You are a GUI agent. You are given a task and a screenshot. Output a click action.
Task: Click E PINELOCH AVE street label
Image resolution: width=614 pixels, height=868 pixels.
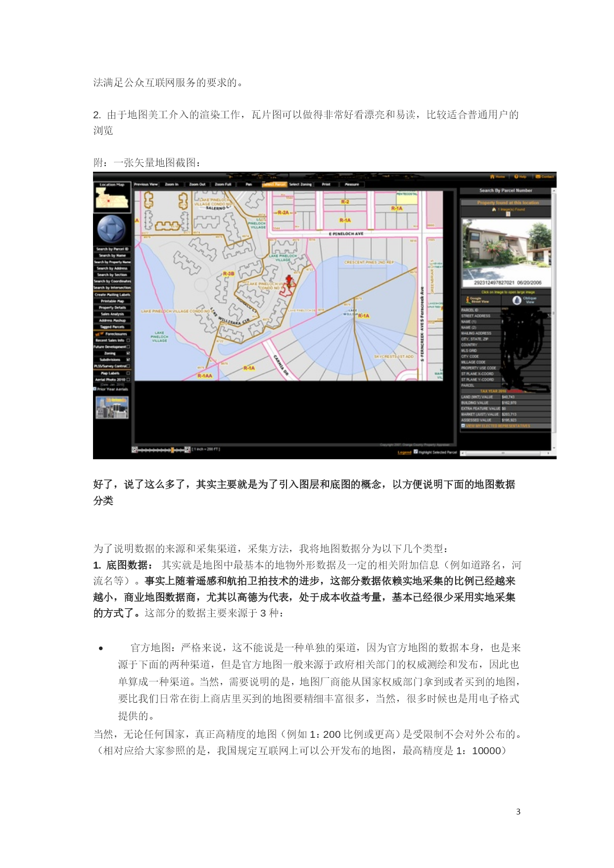[346, 234]
